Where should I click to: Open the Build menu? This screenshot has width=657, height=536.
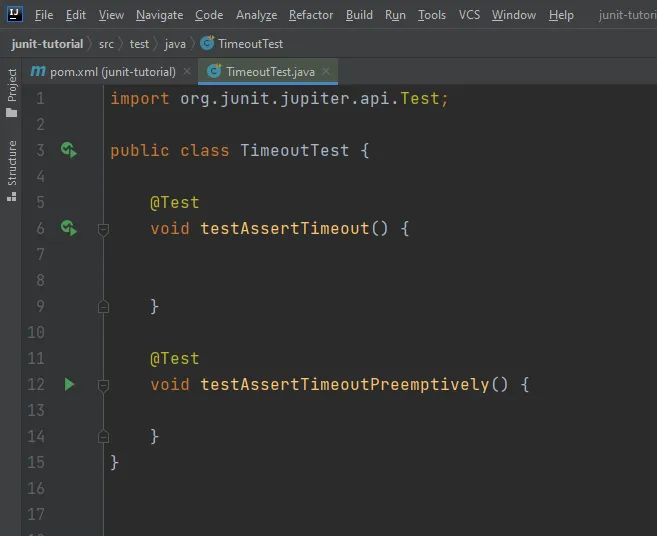tap(359, 15)
